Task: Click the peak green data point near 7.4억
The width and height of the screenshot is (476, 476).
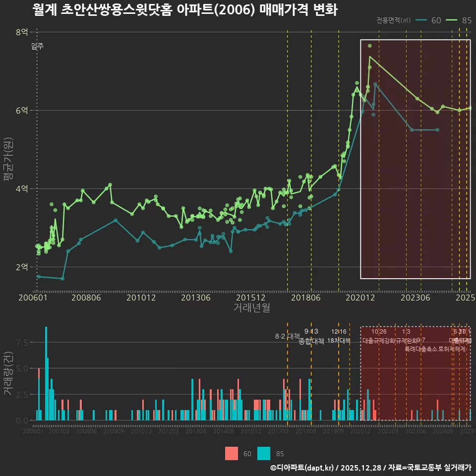Action: coord(370,57)
